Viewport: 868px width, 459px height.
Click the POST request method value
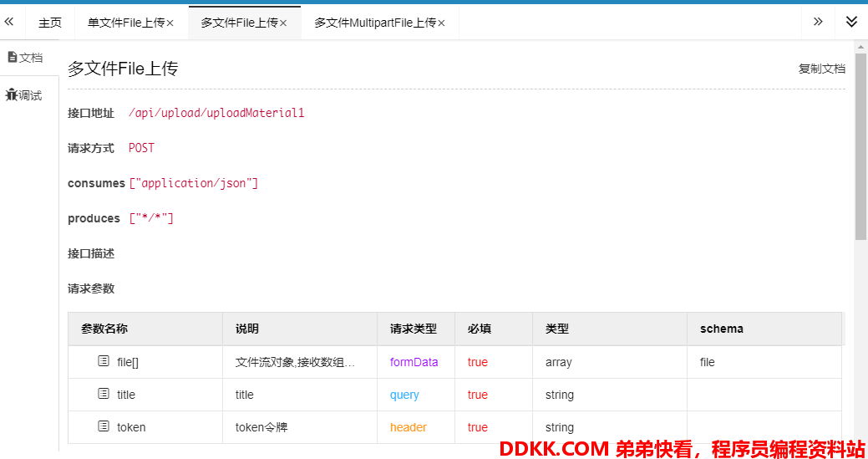point(141,148)
